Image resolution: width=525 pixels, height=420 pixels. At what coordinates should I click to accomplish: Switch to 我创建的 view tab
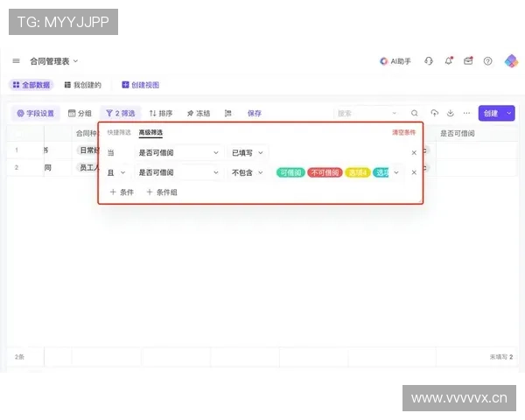pyautogui.click(x=83, y=85)
